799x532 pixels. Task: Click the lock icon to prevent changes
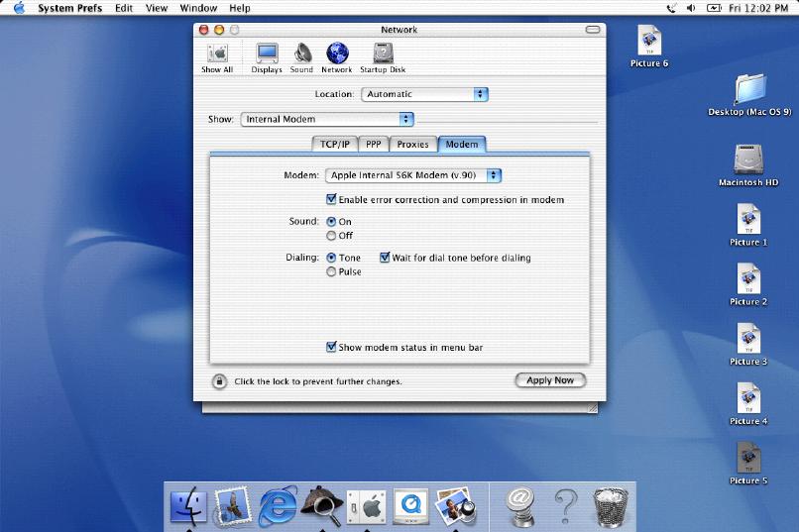click(219, 380)
